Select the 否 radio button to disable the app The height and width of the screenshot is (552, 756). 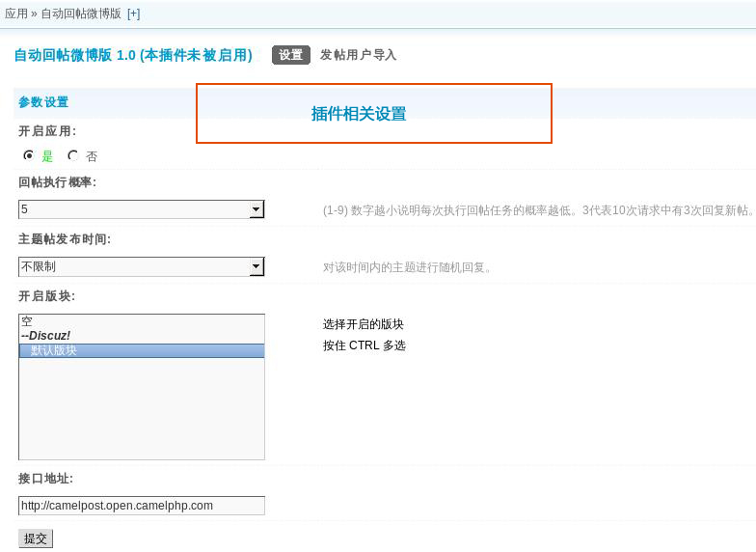[73, 155]
